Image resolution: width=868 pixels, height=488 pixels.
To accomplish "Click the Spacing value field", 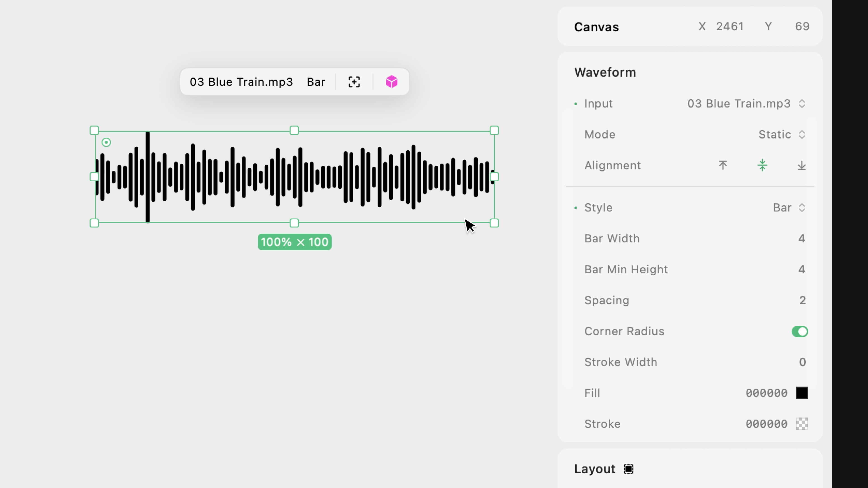I will coord(802,300).
